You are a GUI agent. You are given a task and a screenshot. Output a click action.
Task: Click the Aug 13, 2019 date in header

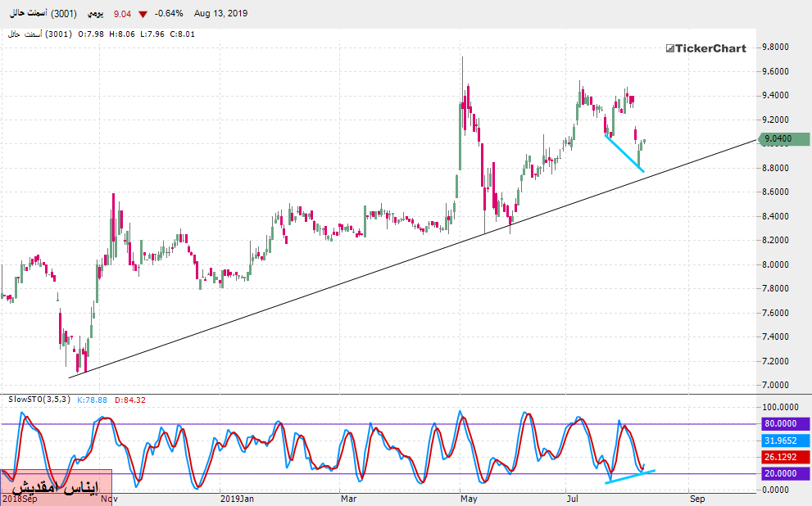[x=220, y=14]
